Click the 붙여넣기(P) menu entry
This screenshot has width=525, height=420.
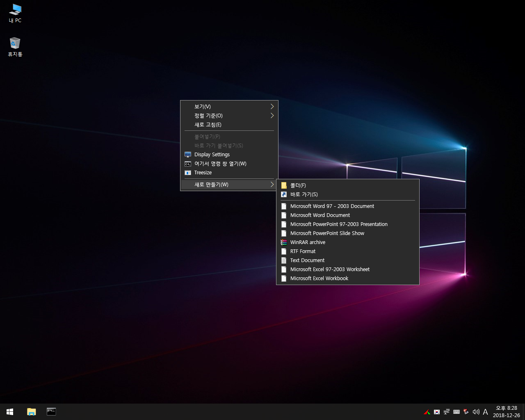click(x=229, y=137)
